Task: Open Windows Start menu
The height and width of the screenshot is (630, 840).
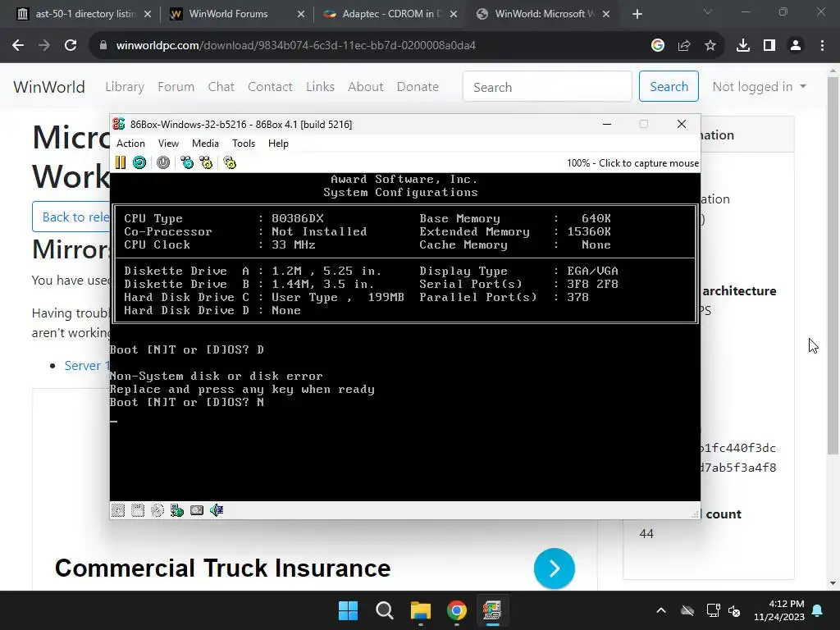Action: (348, 610)
